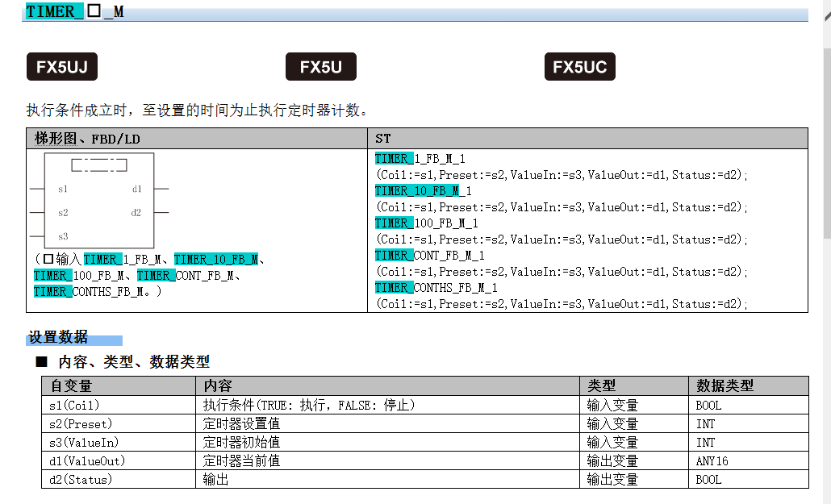
Task: Click the highlighted TIMER_ in the page title
Action: (53, 12)
